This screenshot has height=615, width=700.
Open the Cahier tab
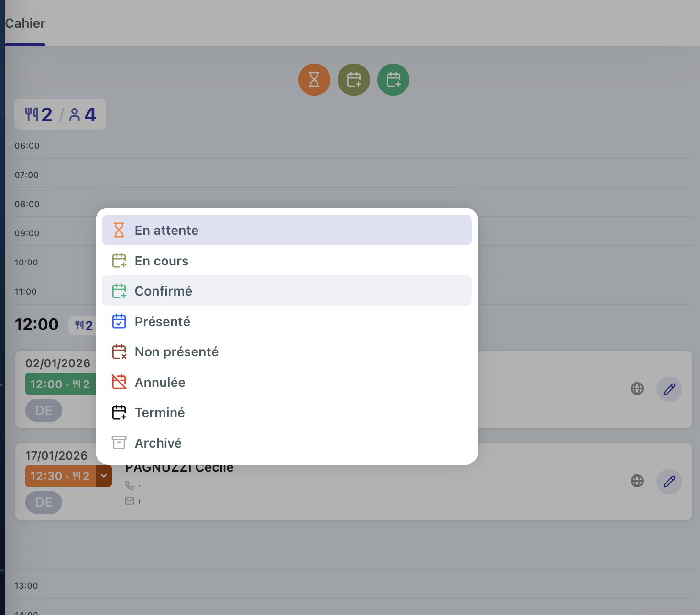[25, 23]
